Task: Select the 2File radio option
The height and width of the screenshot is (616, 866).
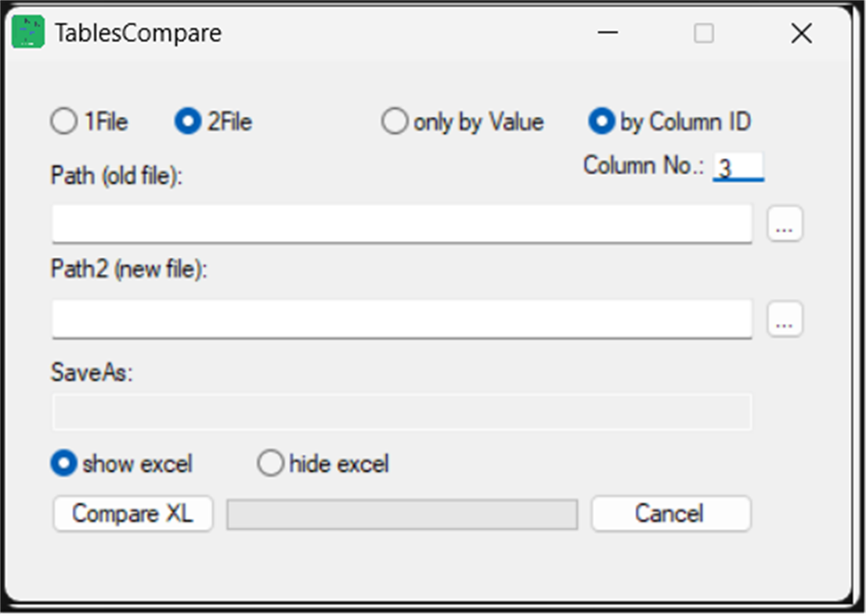Action: click(188, 122)
